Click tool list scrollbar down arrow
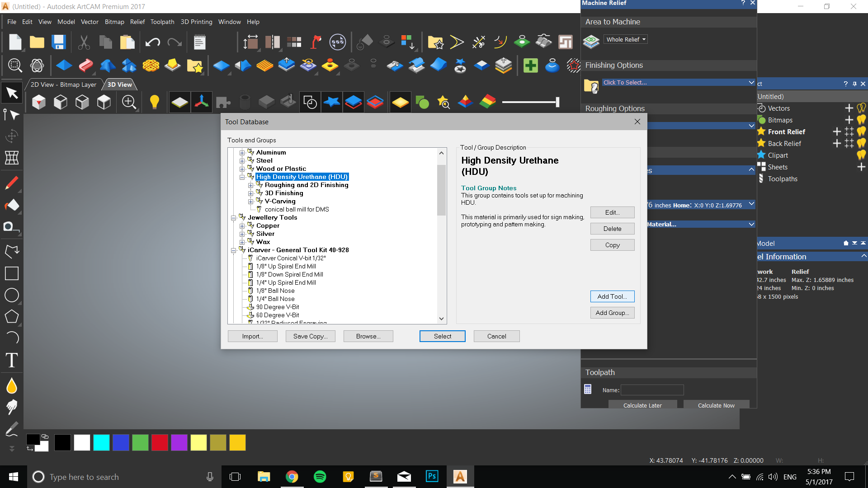868x488 pixels. tap(442, 319)
